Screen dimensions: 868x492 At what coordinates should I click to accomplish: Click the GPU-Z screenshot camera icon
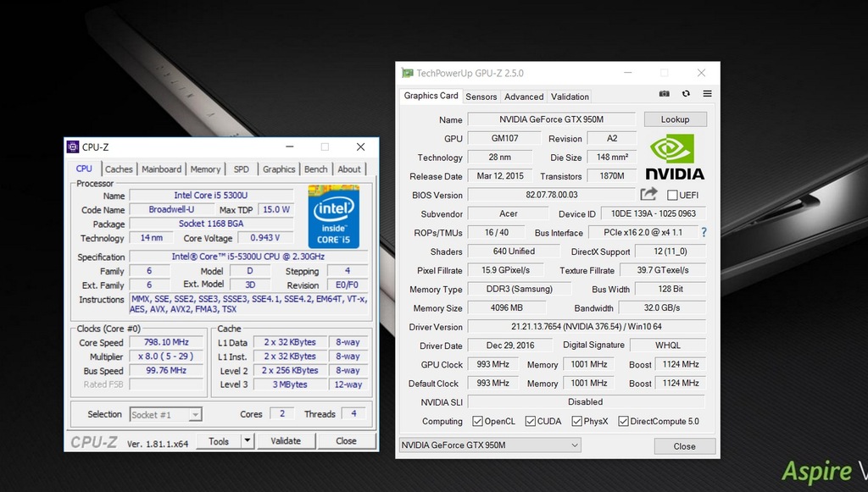click(x=665, y=94)
